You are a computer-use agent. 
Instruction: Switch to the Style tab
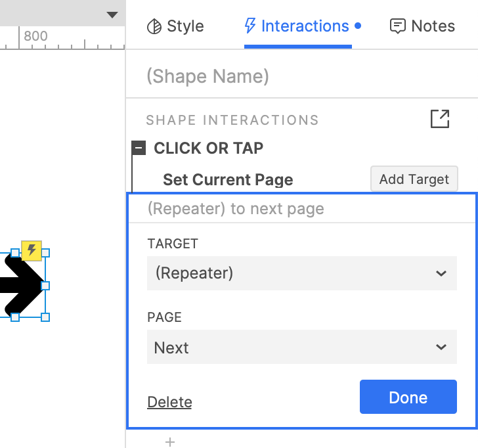point(175,26)
